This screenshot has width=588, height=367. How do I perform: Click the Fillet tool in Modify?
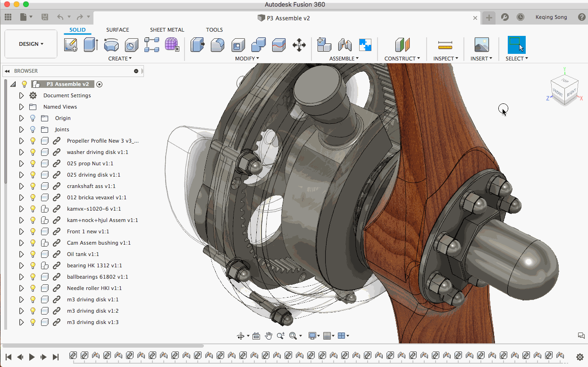[x=218, y=45]
